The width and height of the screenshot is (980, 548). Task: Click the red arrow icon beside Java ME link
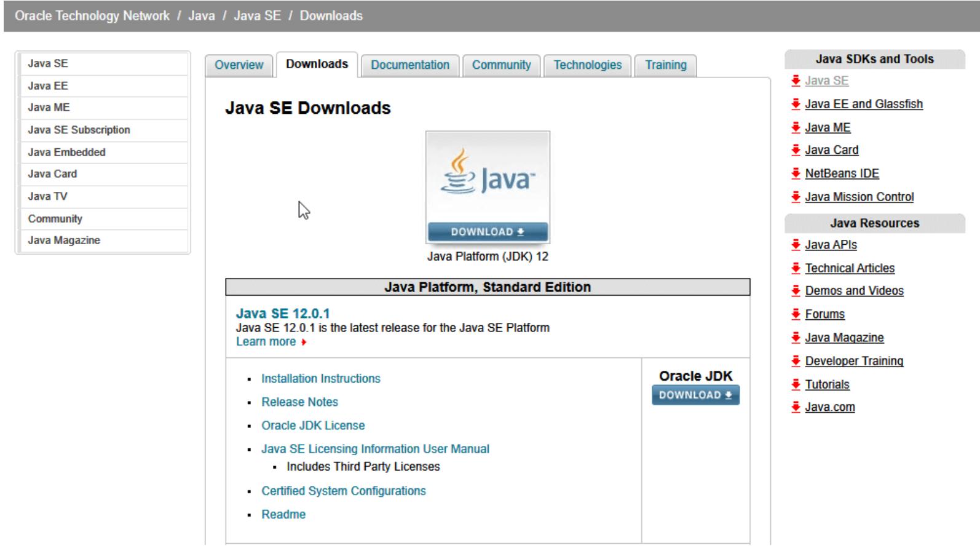(796, 127)
